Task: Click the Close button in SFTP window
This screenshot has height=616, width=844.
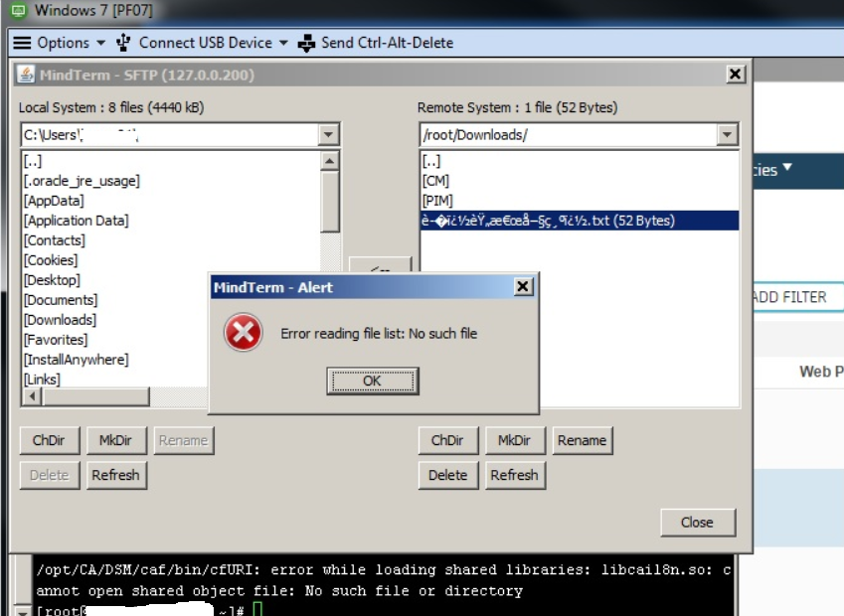Action: click(x=697, y=523)
